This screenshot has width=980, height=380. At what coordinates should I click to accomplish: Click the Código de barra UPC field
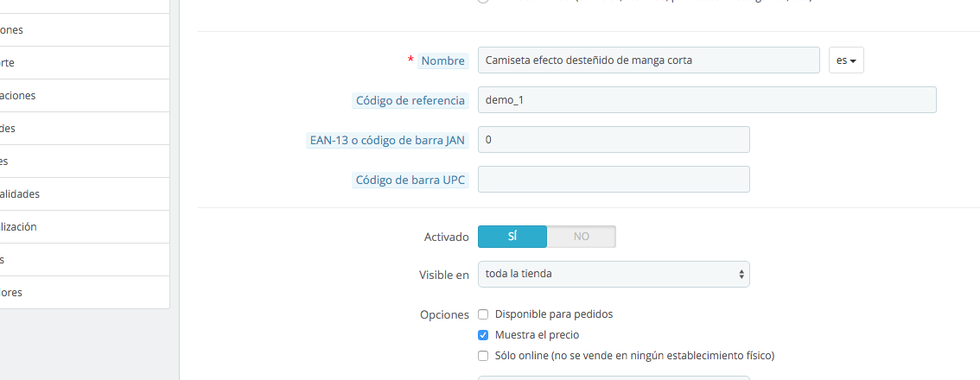click(x=614, y=180)
